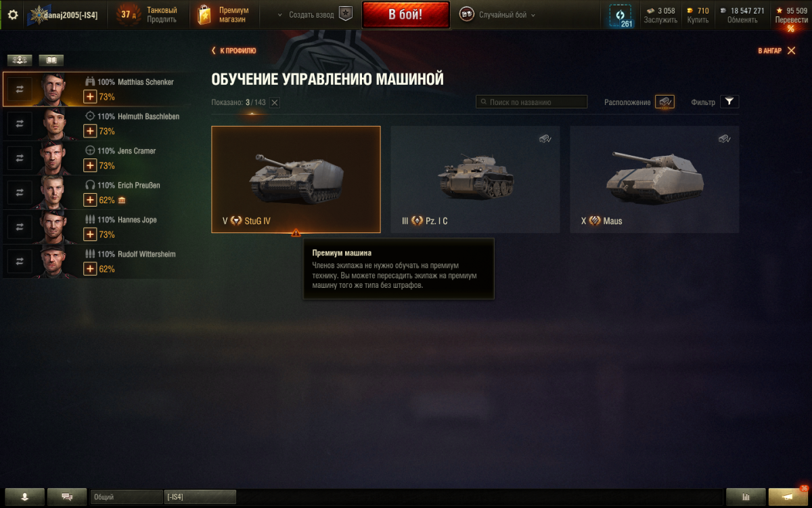Image resolution: width=812 pixels, height=508 pixels.
Task: Switch to the crew members tab
Action: (20, 60)
